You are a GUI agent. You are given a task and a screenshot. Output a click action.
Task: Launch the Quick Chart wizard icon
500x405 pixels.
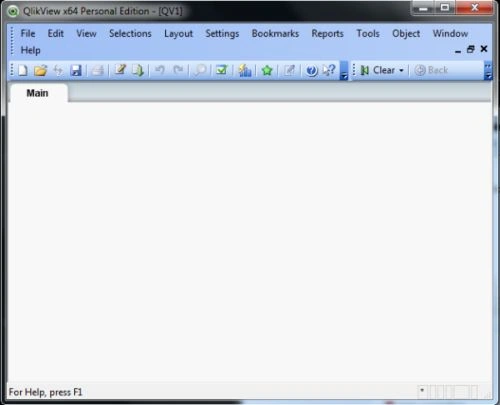click(x=244, y=70)
